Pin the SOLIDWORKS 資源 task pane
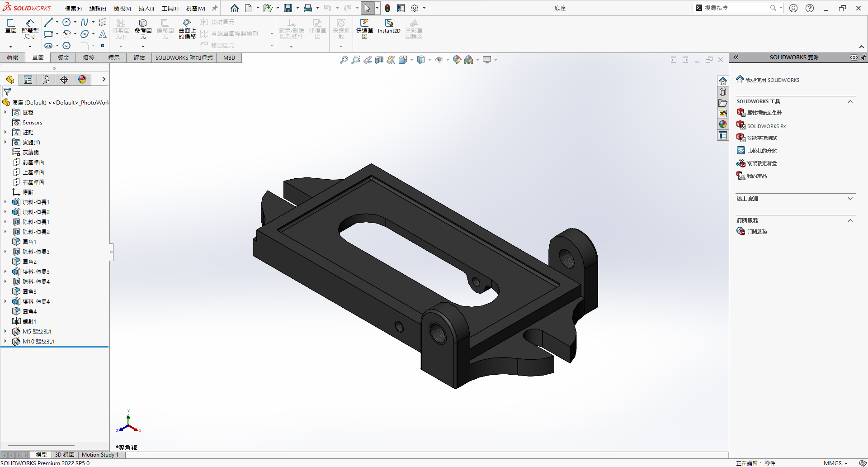868x467 pixels. click(x=863, y=57)
